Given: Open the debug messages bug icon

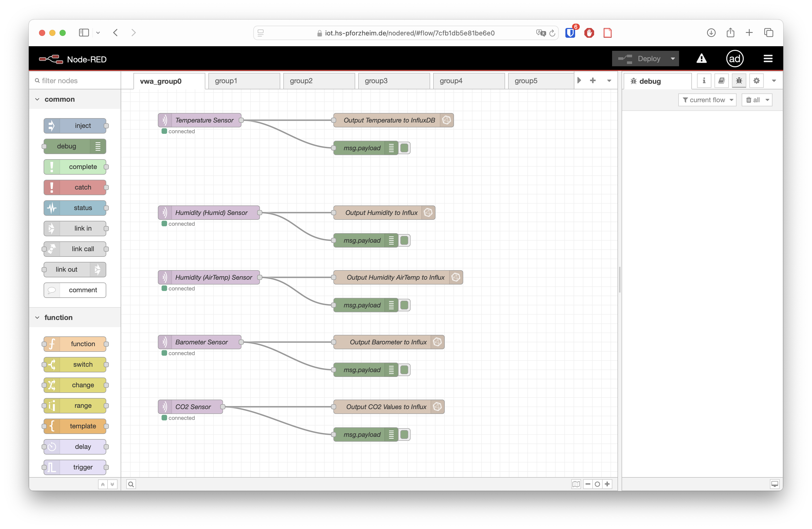Looking at the screenshot, I should [x=739, y=81].
